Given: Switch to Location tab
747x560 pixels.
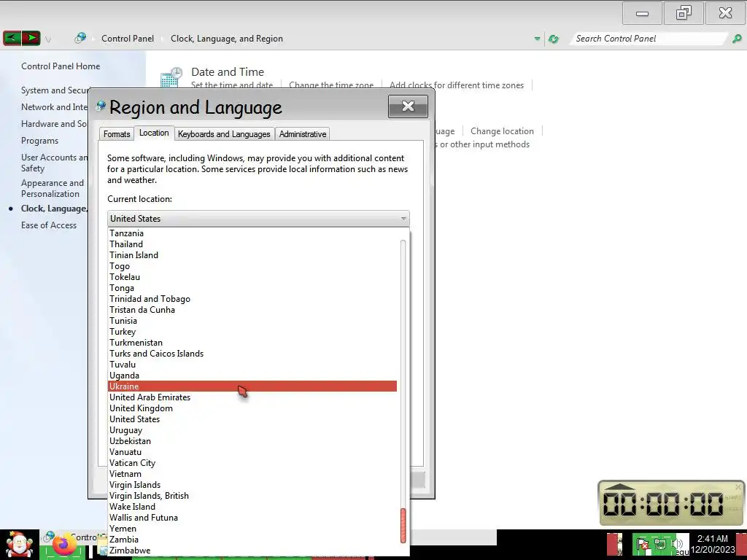Looking at the screenshot, I should [x=154, y=133].
